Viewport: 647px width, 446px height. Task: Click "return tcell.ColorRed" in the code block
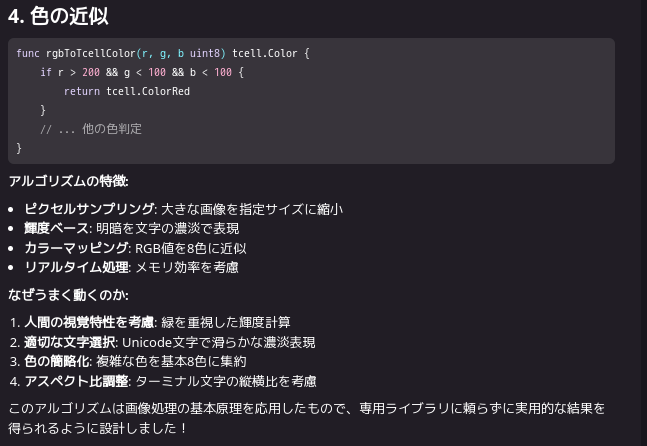[x=127, y=91]
